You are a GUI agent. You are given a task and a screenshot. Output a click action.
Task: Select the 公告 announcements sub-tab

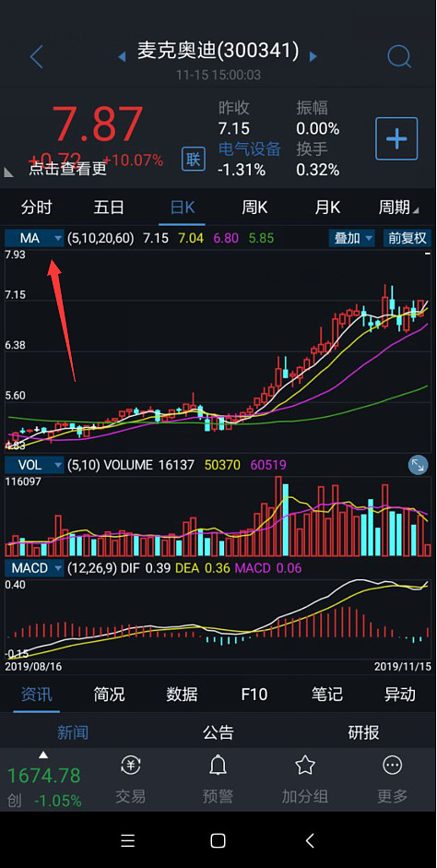point(218,733)
